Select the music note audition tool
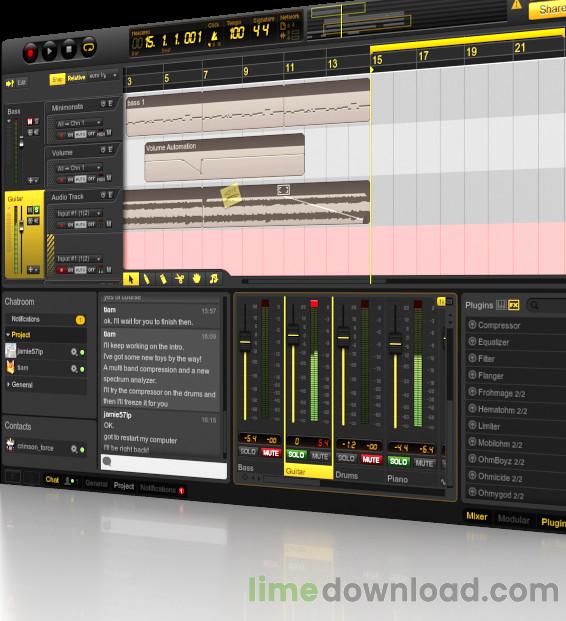Image resolution: width=566 pixels, height=621 pixels. pyautogui.click(x=214, y=278)
